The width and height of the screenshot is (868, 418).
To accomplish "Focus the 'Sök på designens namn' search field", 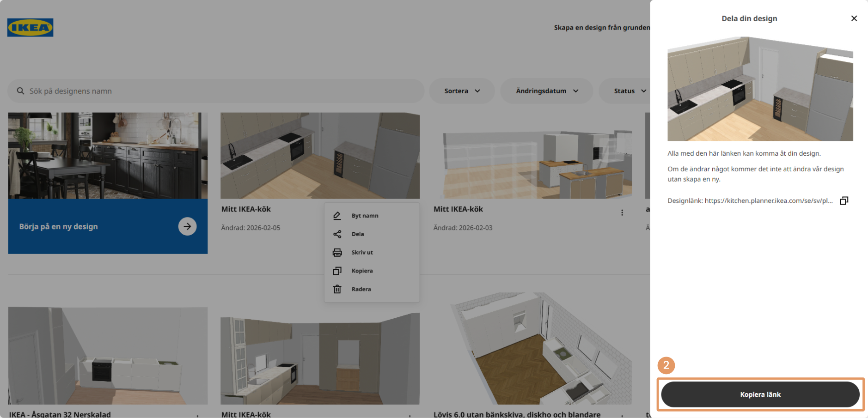I will click(x=216, y=91).
